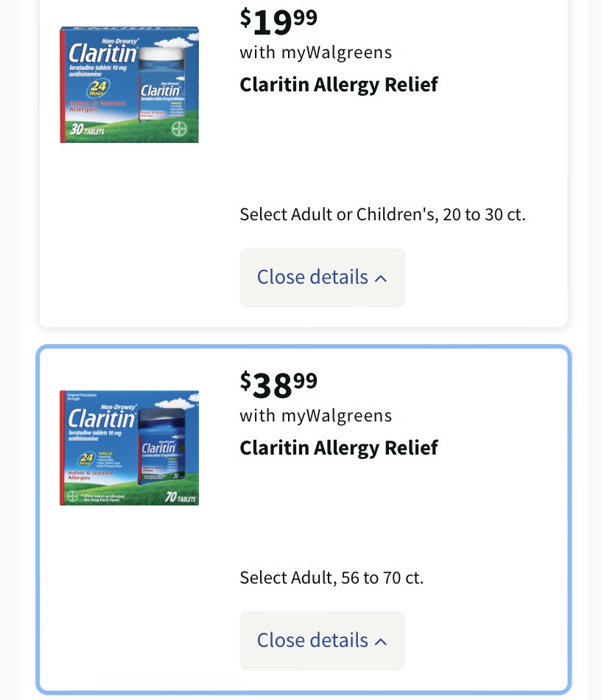Click the up chevron in the $38.99 card
The height and width of the screenshot is (700, 610).
click(381, 642)
